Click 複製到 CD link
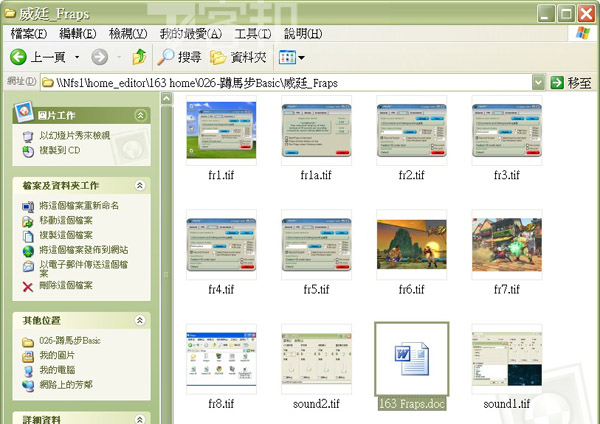Viewport: 600px width, 424px height. [x=60, y=150]
